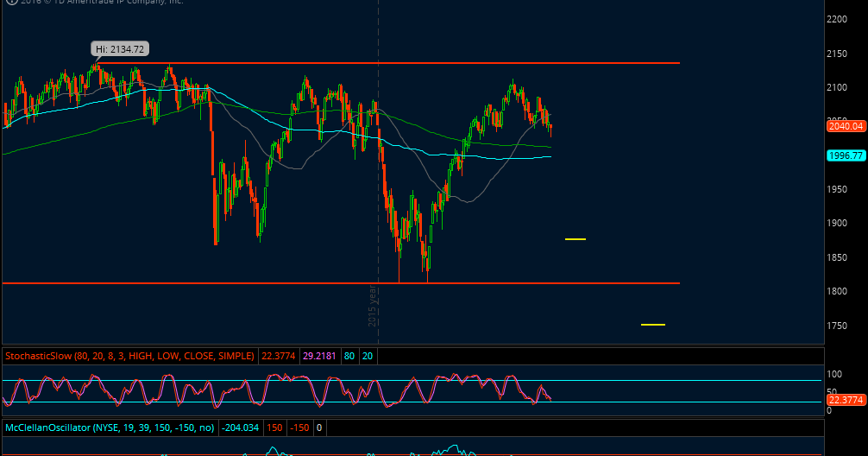Click the 0 value in McClellan header

tap(319, 427)
